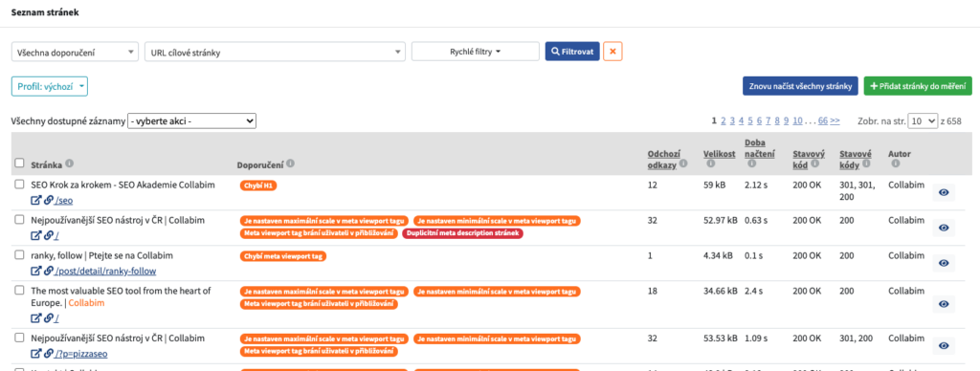Click eye icon for the 53.53 kB row
The width and height of the screenshot is (980, 371).
[944, 345]
